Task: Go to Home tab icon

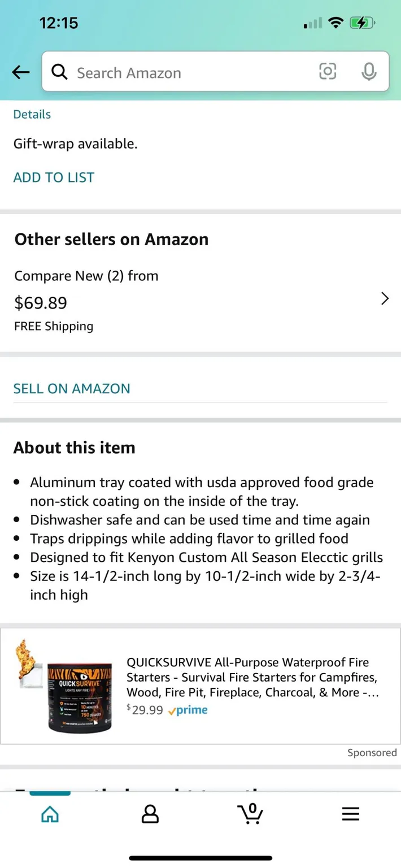Action: 50,814
